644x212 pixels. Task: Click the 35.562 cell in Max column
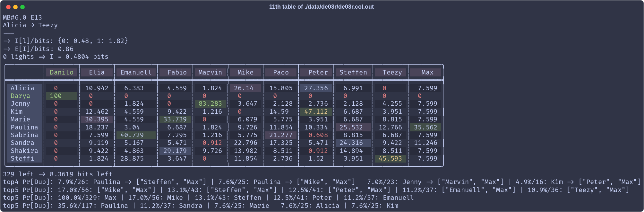(x=426, y=127)
